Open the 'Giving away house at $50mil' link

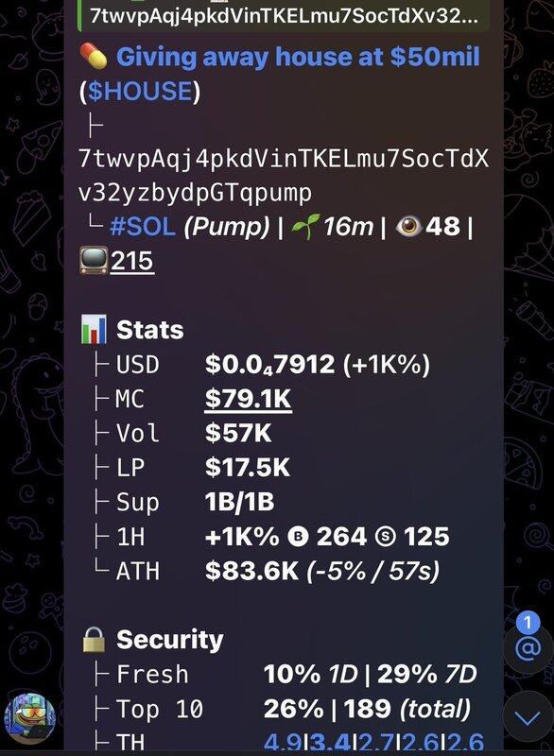pos(298,57)
